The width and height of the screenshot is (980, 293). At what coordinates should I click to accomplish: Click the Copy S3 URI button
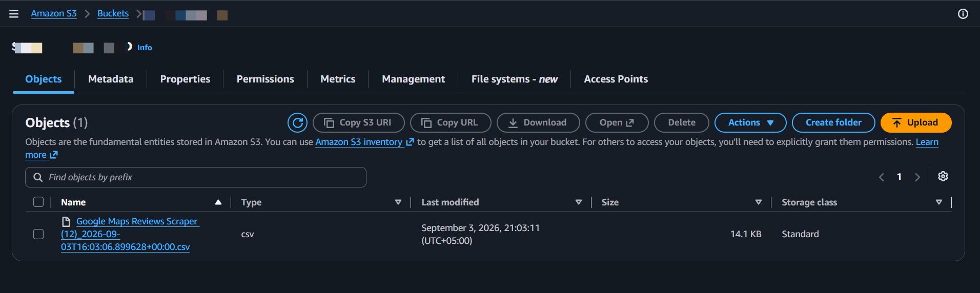click(359, 122)
